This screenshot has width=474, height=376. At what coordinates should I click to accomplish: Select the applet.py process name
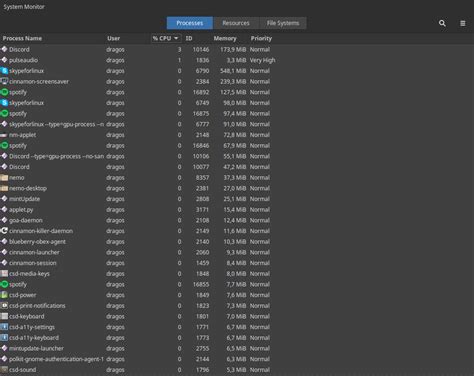point(21,210)
